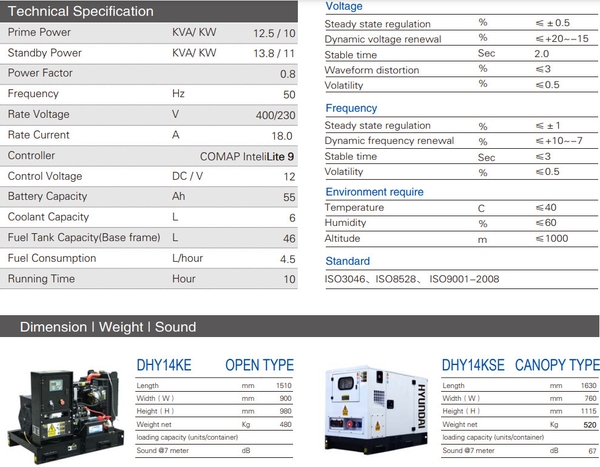Click the 'Control Voltage' label

[x=45, y=176]
